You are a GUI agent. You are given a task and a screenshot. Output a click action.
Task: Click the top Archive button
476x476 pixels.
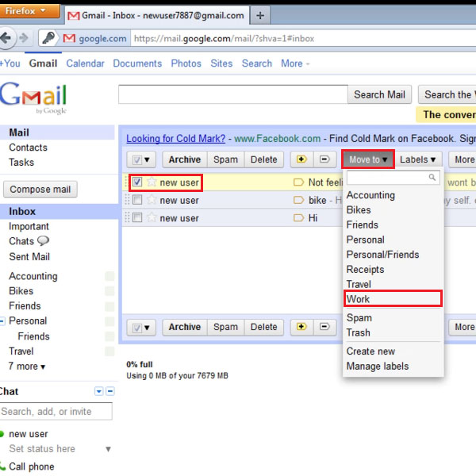pos(185,159)
